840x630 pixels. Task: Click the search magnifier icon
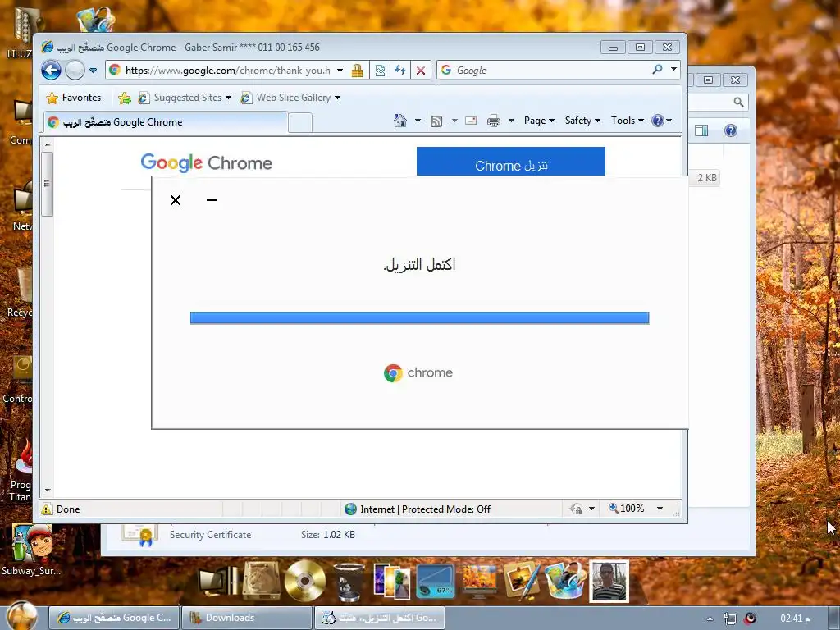point(657,70)
